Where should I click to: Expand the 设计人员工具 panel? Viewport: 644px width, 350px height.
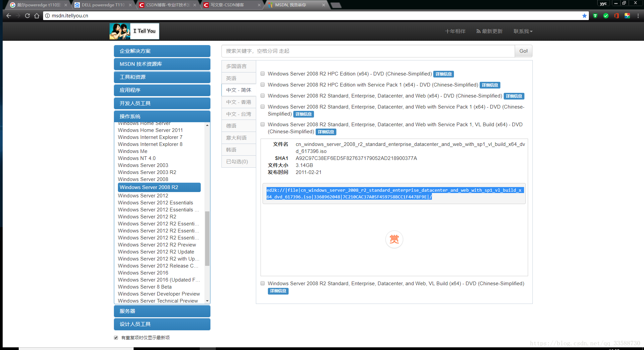(162, 324)
